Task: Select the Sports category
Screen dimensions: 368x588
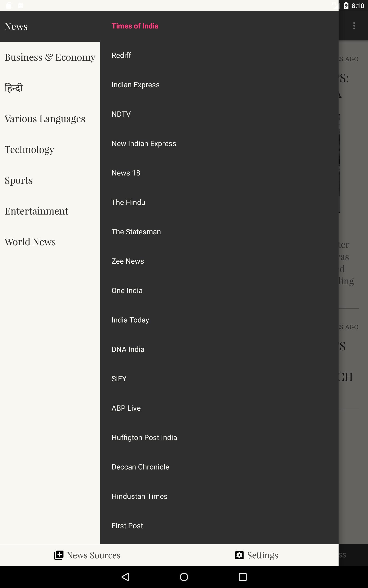Action: pyautogui.click(x=50, y=180)
